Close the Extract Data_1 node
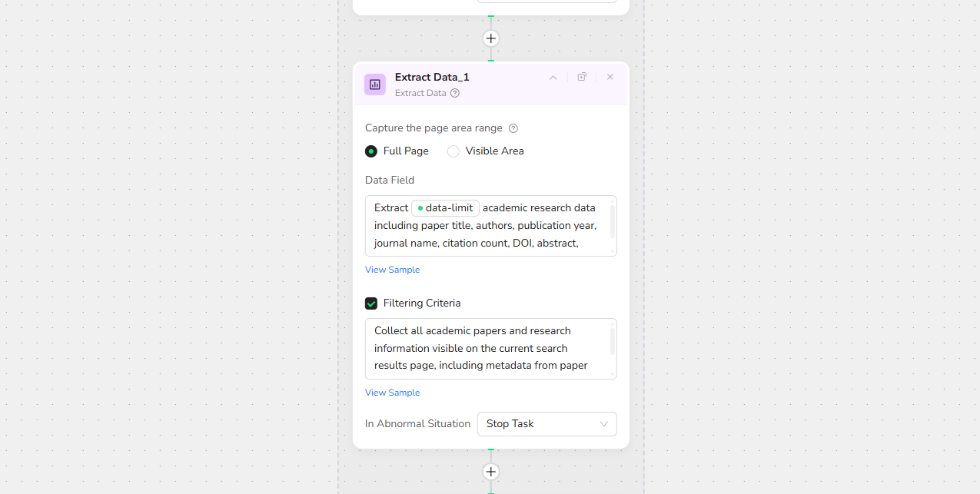980x494 pixels. coord(610,77)
